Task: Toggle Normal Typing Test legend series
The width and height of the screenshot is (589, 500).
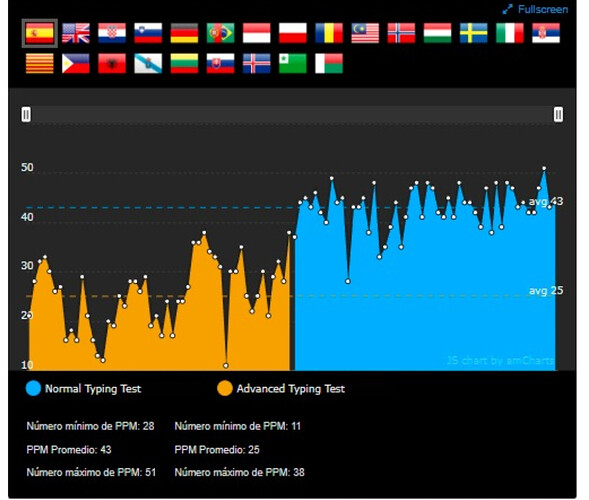Action: [83, 388]
